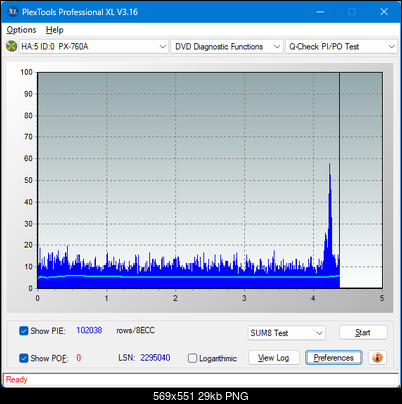
Task: Expand the SUM8 Test dropdown
Action: point(287,333)
